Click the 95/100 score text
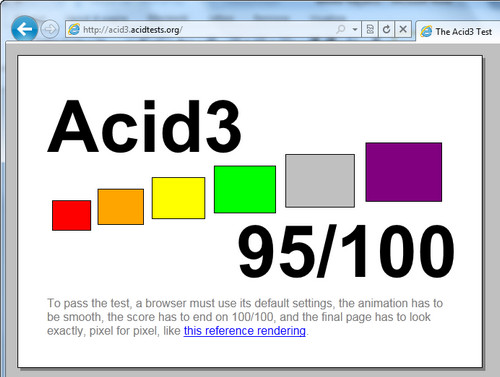This screenshot has width=500, height=377. (x=346, y=252)
